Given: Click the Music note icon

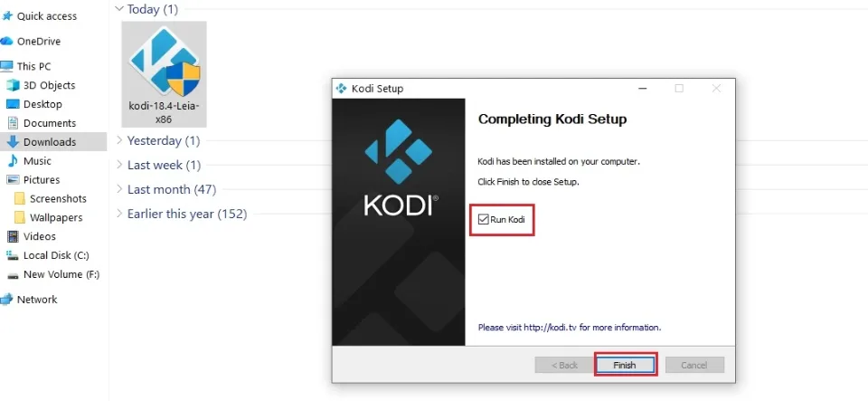Looking at the screenshot, I should [x=13, y=161].
